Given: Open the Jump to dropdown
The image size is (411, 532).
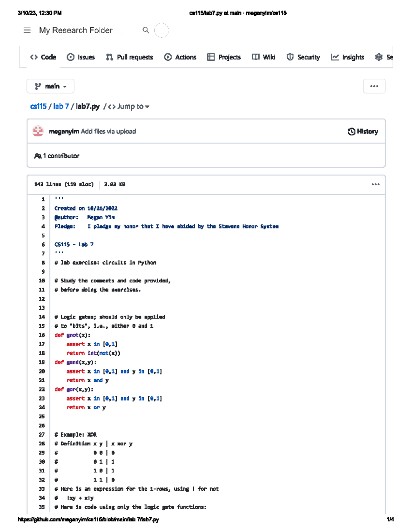Looking at the screenshot, I should coord(129,107).
